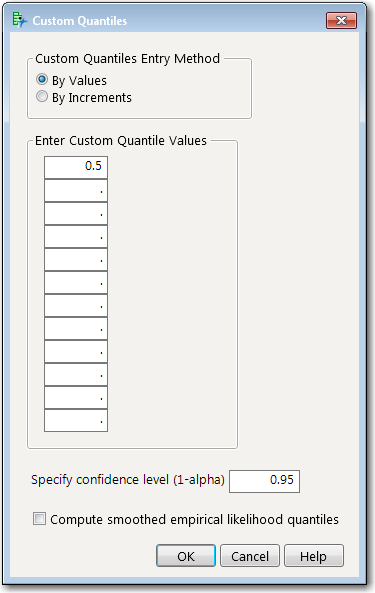The width and height of the screenshot is (375, 593).
Task: Click the ninth quantile value field
Action: (x=76, y=352)
